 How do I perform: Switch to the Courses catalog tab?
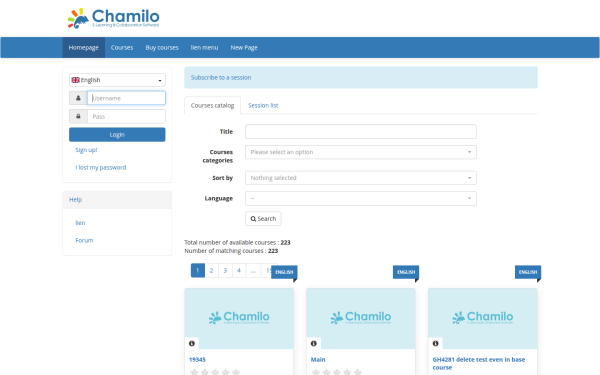coord(212,105)
